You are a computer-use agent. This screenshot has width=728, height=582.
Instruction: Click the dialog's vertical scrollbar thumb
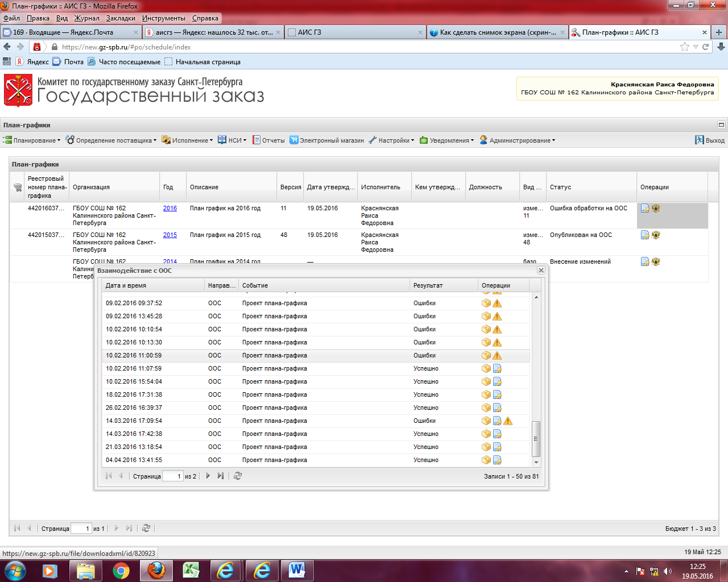(x=536, y=438)
